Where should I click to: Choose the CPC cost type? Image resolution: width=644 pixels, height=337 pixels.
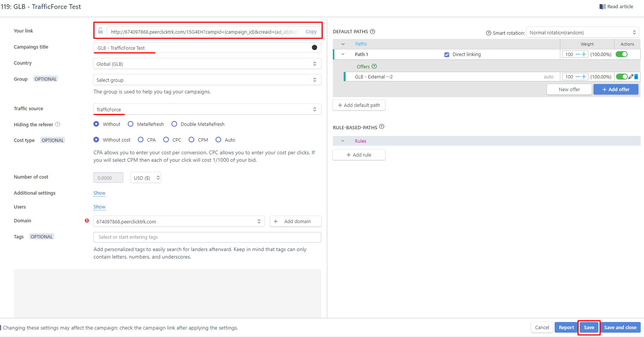tap(166, 140)
